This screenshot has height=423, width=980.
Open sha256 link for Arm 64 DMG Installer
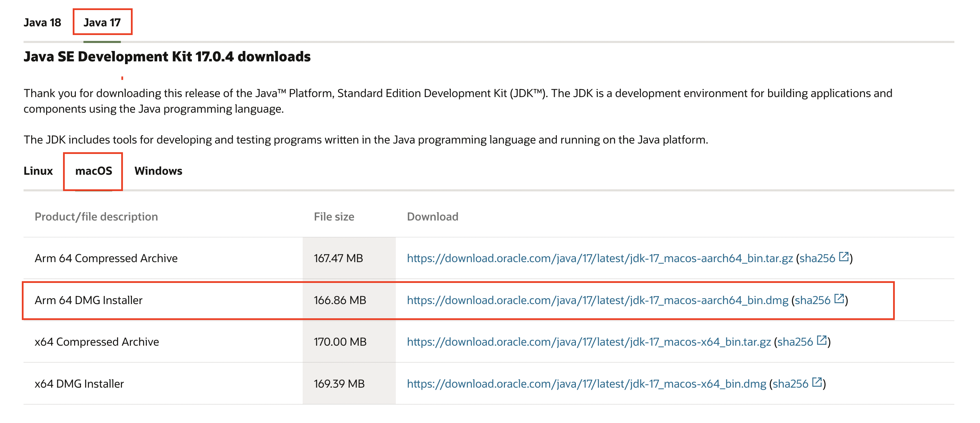(x=812, y=300)
